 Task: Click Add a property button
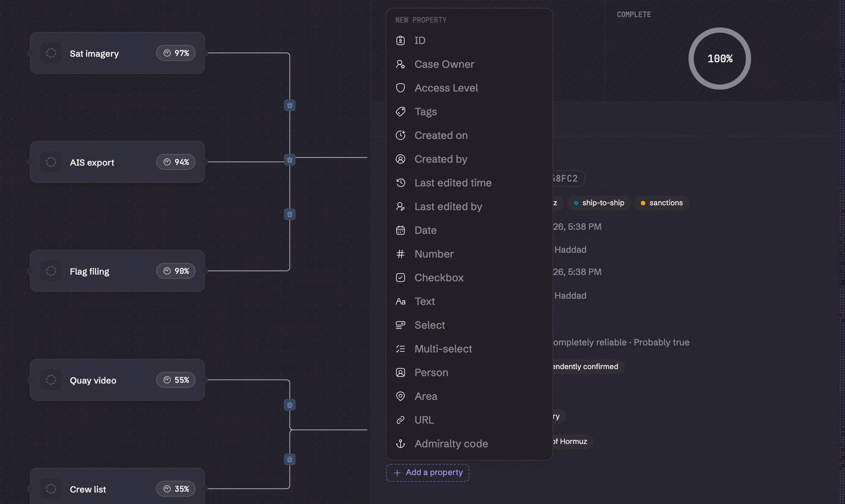[428, 472]
